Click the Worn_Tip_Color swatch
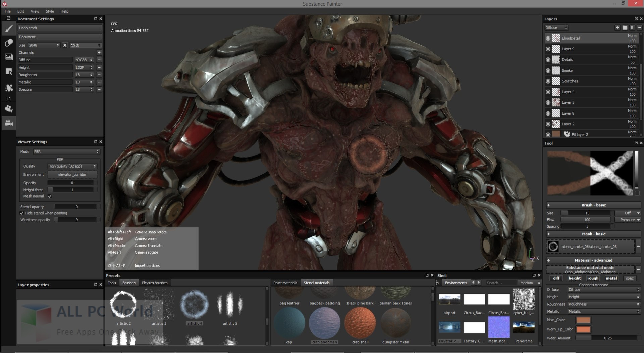The width and height of the screenshot is (644, 353). pos(583,329)
